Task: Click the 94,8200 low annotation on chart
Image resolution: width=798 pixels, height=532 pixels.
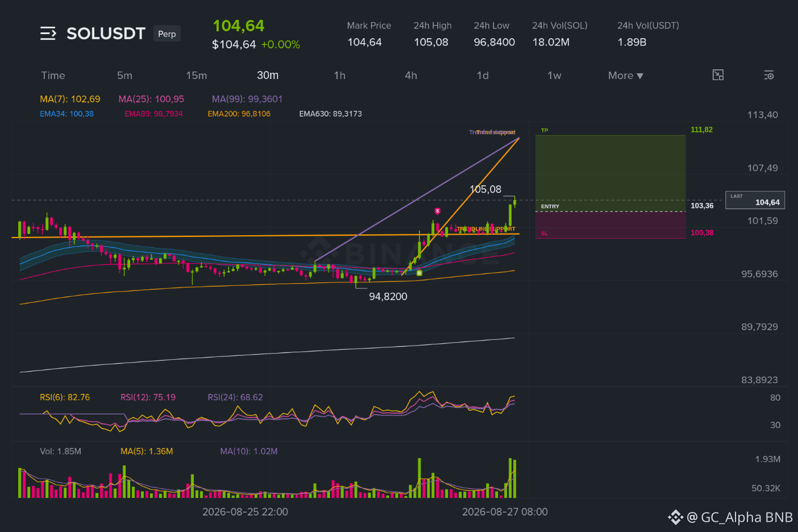Action: coord(388,297)
